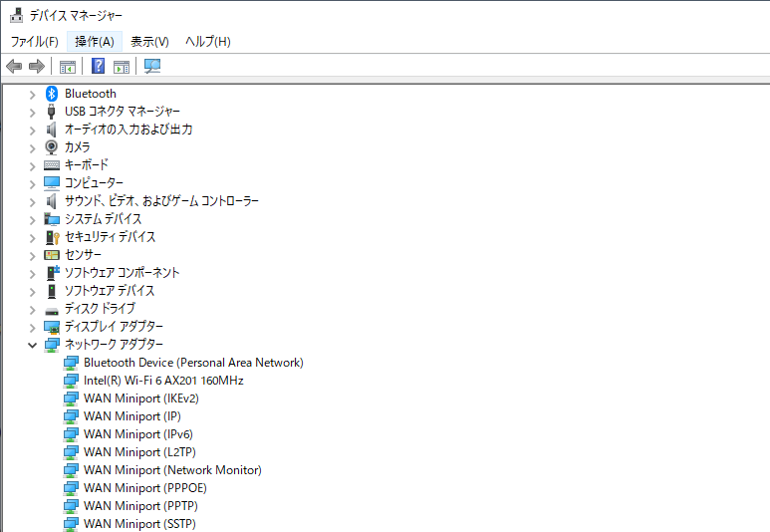Click the show/hide console tree toolbar icon

coord(68,67)
